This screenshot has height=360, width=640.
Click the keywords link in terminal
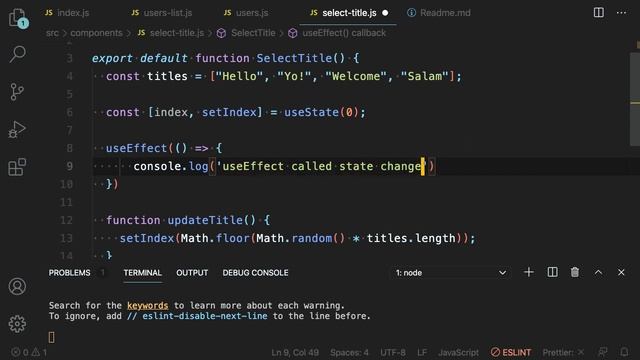(x=147, y=305)
